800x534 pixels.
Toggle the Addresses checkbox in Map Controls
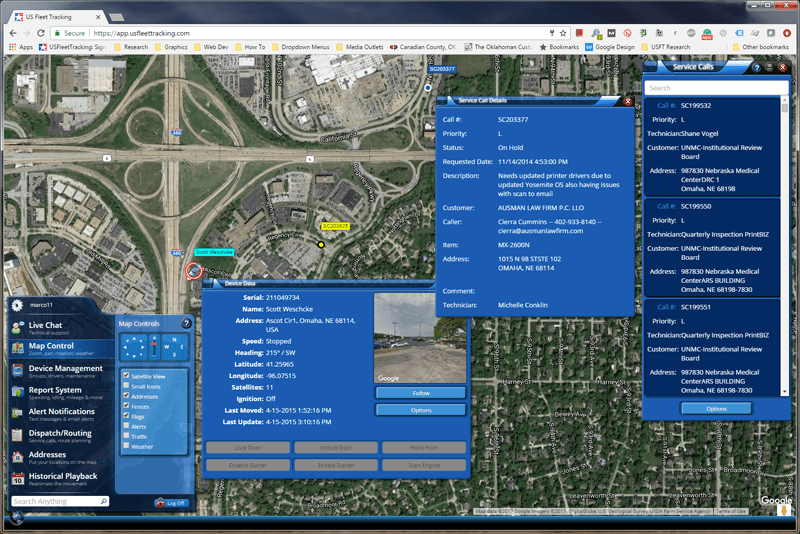coord(126,395)
